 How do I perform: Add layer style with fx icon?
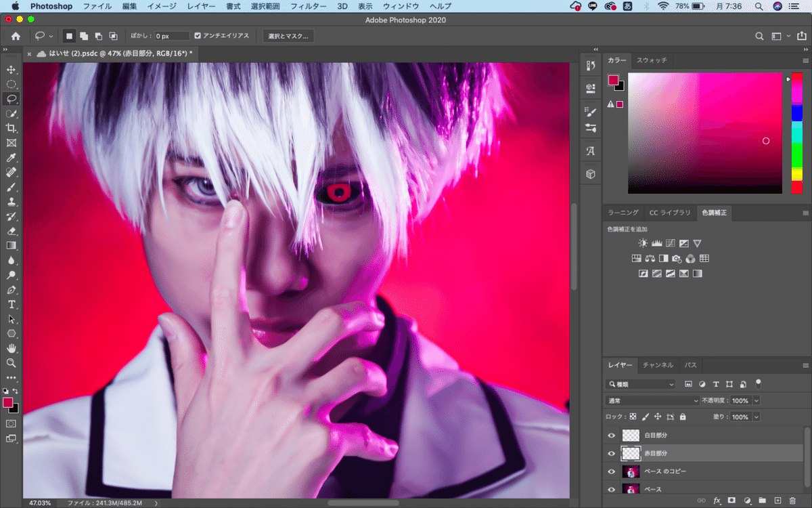click(717, 501)
